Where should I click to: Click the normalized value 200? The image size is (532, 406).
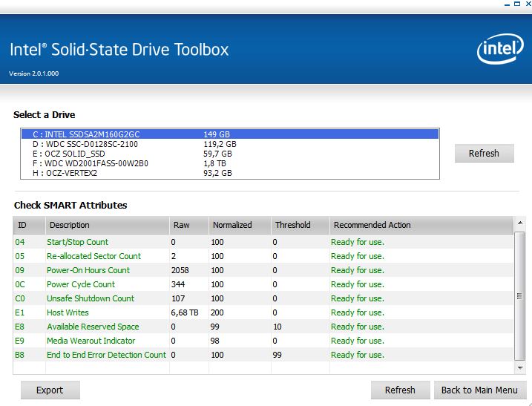[x=217, y=312]
